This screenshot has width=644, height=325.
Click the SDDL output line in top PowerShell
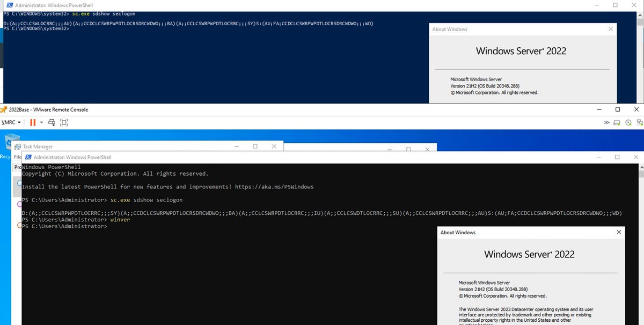[x=188, y=24]
